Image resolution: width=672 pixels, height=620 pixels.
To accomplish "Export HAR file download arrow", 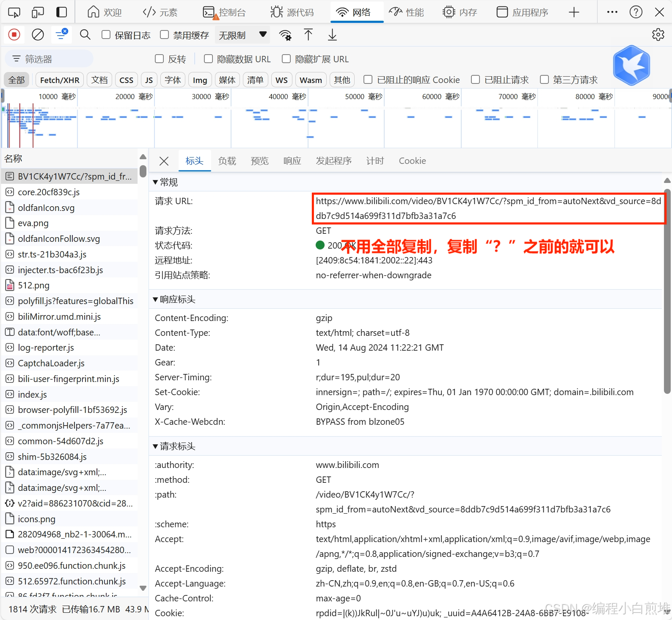I will click(x=333, y=35).
